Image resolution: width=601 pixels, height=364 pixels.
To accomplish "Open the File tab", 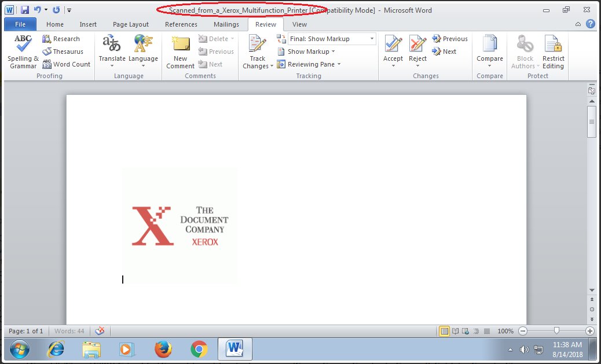I will tap(20, 24).
